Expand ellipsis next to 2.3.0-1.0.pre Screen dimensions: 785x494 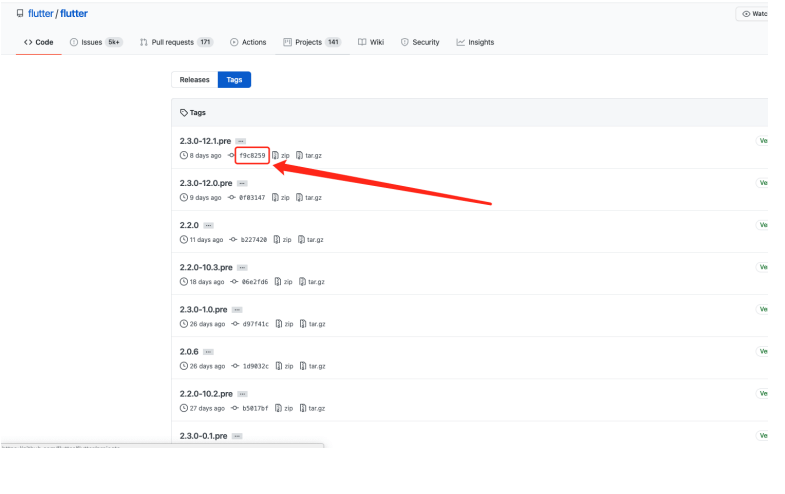pos(237,309)
